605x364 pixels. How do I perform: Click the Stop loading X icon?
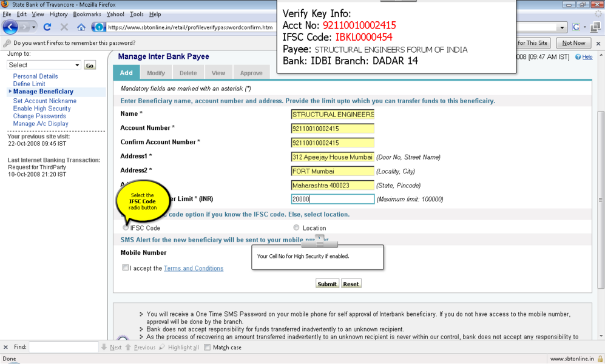[64, 27]
